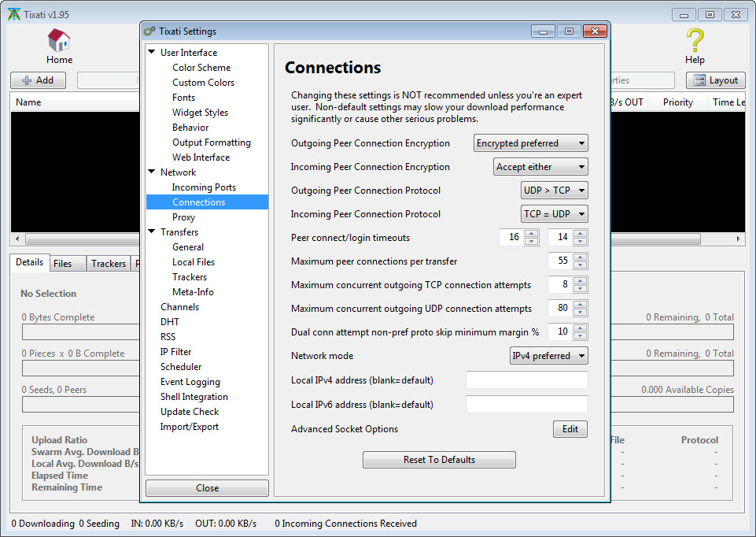Select Trackers in settings tree

pyautogui.click(x=190, y=277)
